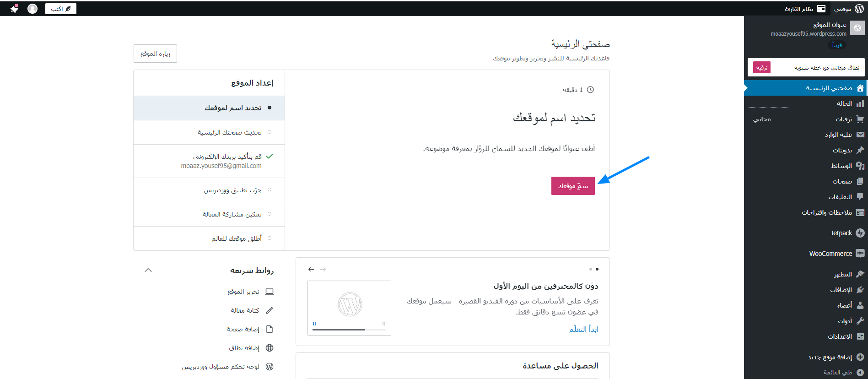Select "صفحتي الرئيسية" My Home in sidebar

805,88
